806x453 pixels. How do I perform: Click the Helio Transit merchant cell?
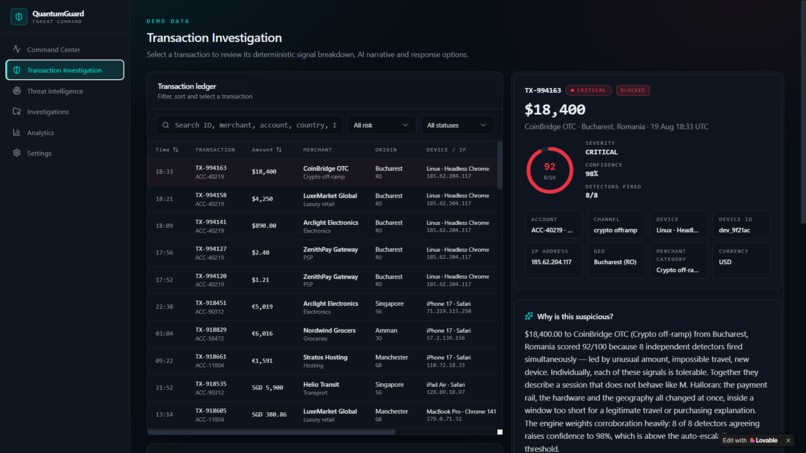[x=321, y=384]
